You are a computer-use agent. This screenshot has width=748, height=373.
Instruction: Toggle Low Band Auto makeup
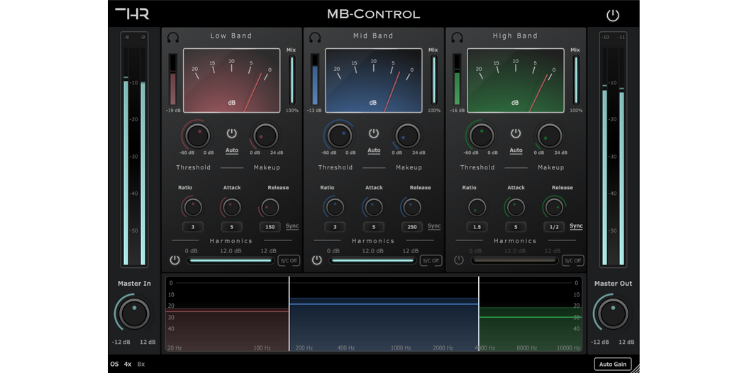coord(232,151)
